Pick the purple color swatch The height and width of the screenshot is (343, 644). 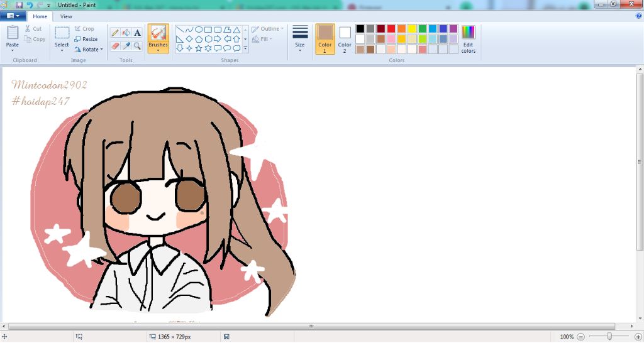point(453,29)
